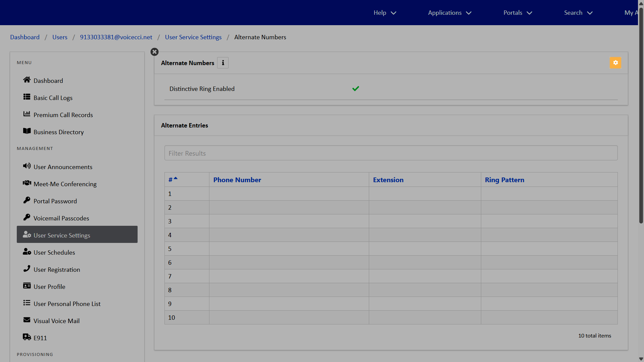
Task: Open the Portals dropdown menu
Action: [517, 13]
